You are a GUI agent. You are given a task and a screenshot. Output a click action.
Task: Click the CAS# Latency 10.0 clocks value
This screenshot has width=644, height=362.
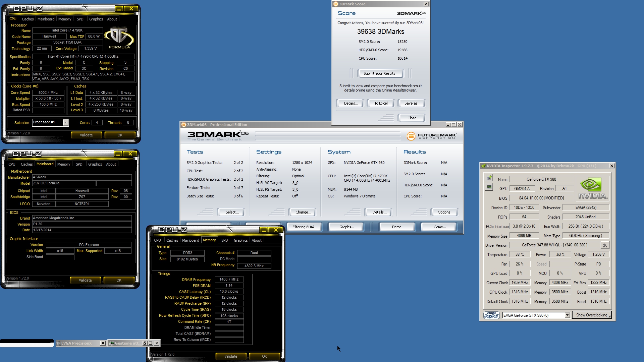point(229,291)
